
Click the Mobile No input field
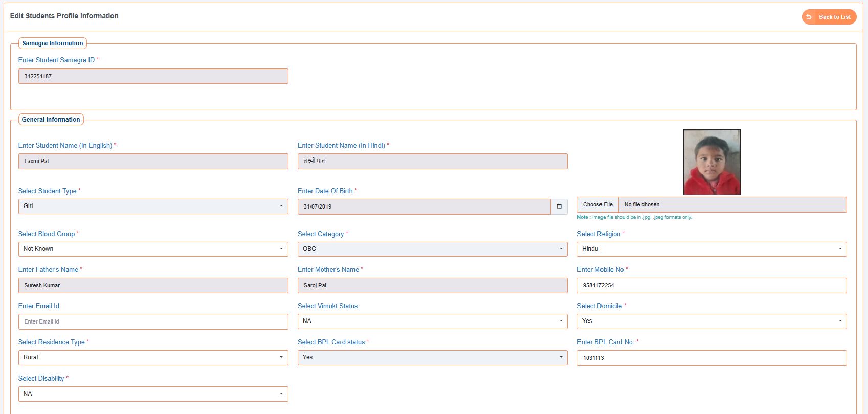711,285
